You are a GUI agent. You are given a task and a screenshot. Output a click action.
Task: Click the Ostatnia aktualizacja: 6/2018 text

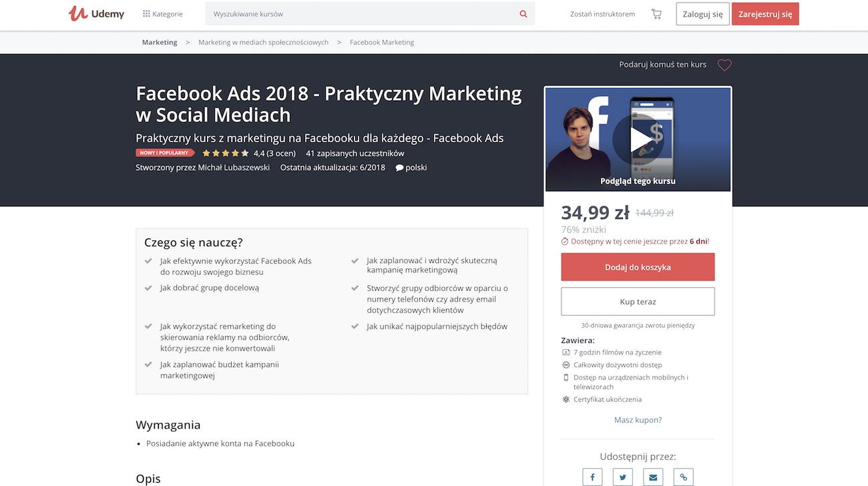pyautogui.click(x=333, y=168)
